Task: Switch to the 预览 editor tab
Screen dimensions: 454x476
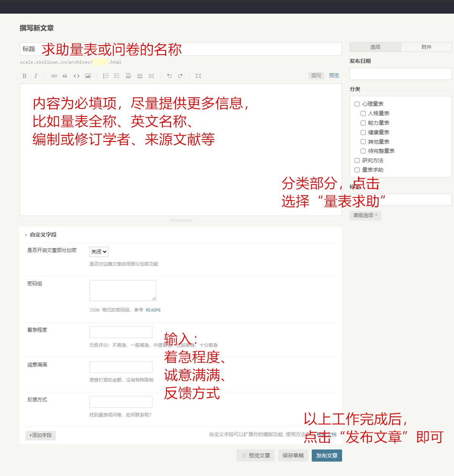Action: 334,76
